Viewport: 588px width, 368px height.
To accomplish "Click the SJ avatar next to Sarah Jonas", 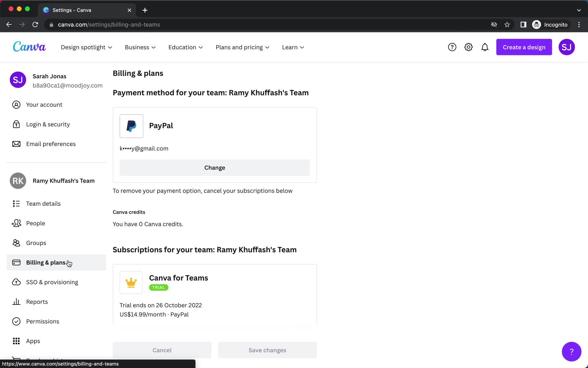I will [18, 80].
